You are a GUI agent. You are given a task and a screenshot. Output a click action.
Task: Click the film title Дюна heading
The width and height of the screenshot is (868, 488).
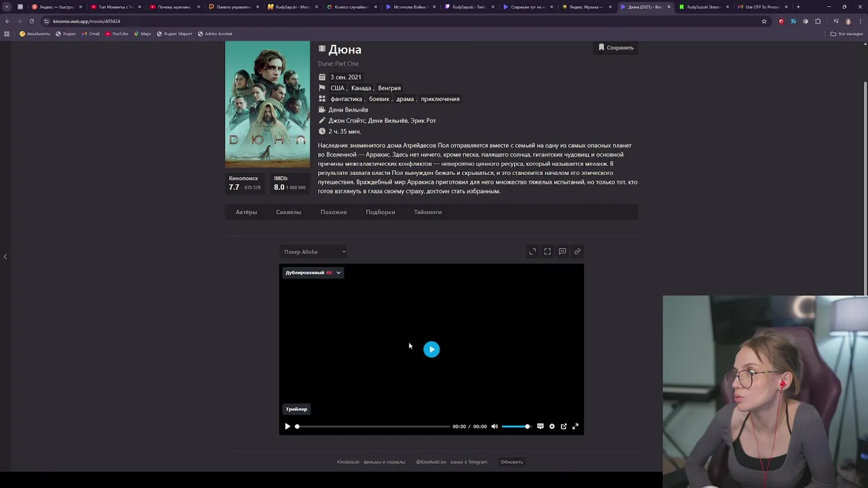tap(344, 49)
